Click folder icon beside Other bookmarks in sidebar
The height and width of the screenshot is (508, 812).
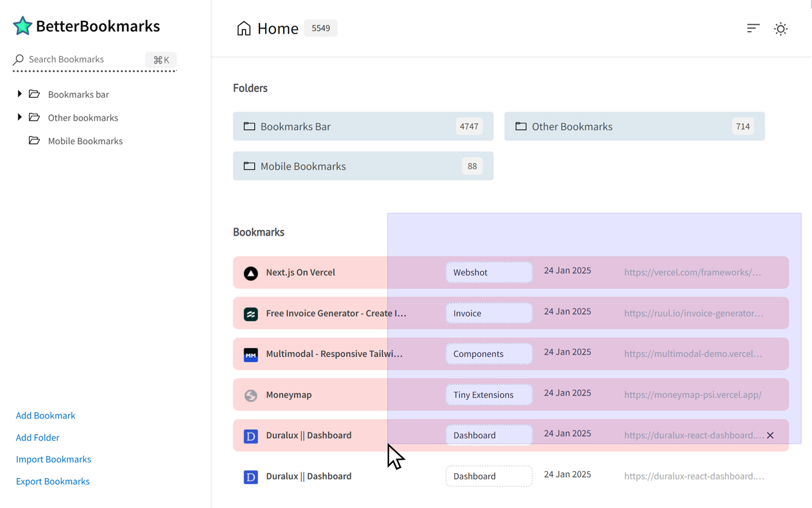34,117
